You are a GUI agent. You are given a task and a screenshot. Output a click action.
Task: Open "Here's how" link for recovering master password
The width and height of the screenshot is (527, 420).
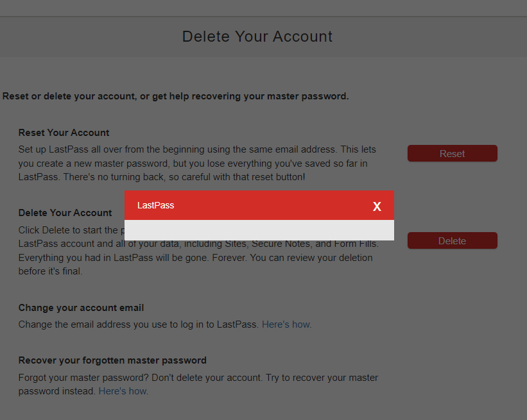pos(123,391)
